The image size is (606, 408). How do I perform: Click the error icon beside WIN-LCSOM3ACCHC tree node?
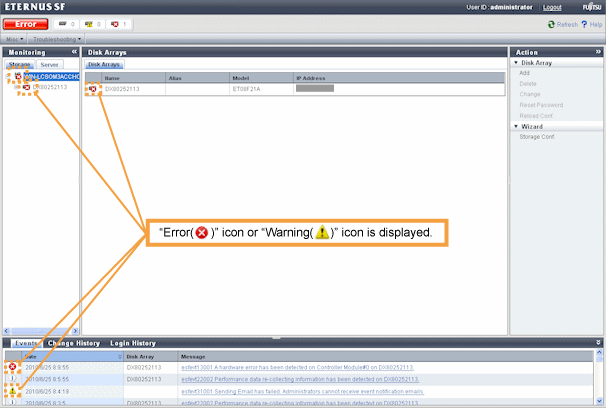(18, 76)
